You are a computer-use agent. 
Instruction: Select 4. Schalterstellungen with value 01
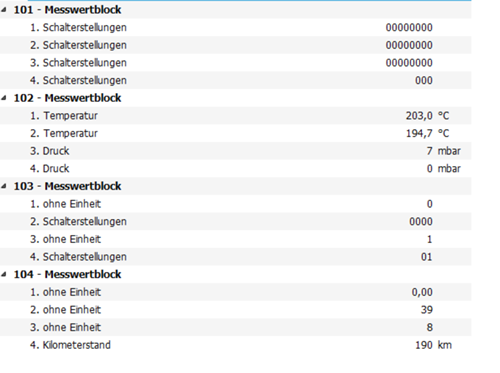[236, 257]
